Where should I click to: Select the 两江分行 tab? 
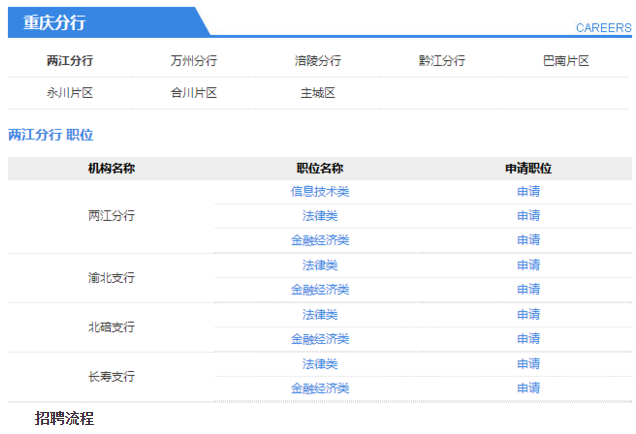click(70, 61)
